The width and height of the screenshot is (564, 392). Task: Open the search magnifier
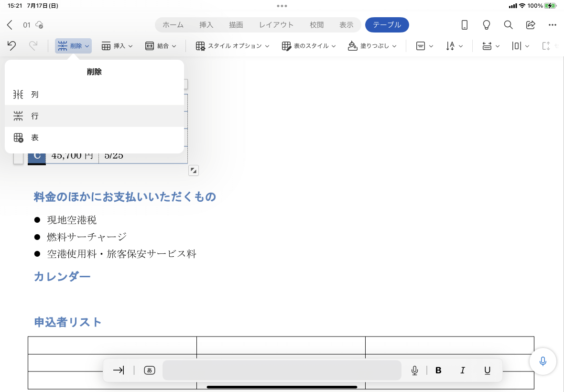pos(508,25)
